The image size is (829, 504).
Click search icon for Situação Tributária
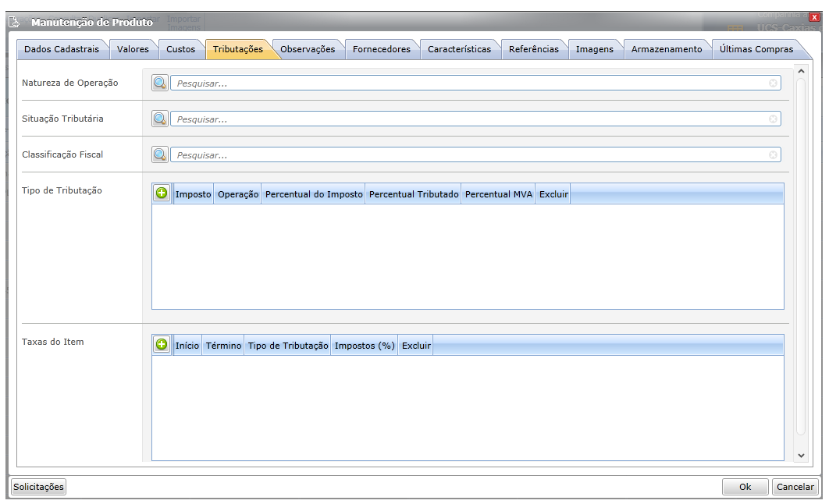click(160, 119)
